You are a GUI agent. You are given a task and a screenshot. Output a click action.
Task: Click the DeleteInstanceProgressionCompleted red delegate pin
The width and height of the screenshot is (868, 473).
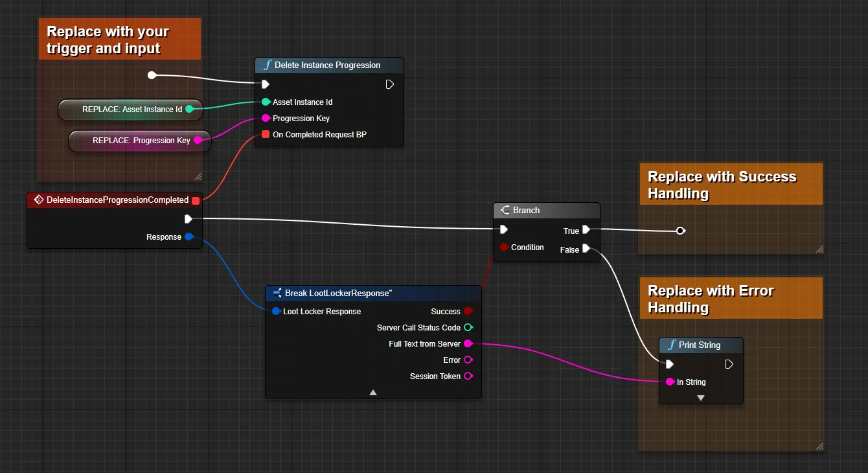click(196, 200)
